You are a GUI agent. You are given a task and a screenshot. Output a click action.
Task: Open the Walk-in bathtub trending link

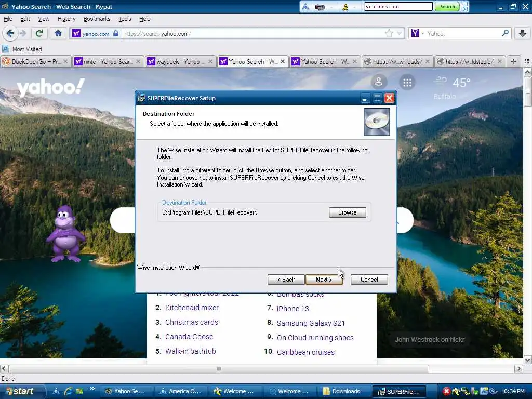pyautogui.click(x=190, y=352)
